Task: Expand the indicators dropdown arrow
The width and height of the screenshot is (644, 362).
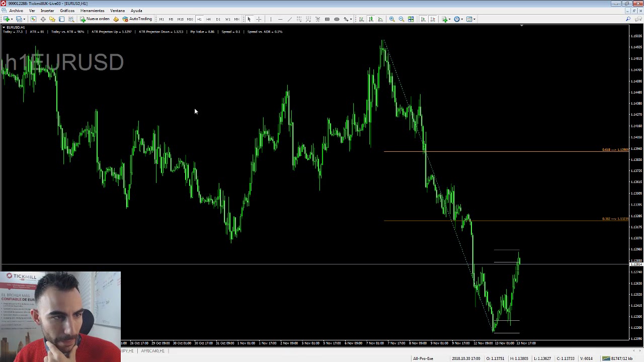Action: coord(450,19)
